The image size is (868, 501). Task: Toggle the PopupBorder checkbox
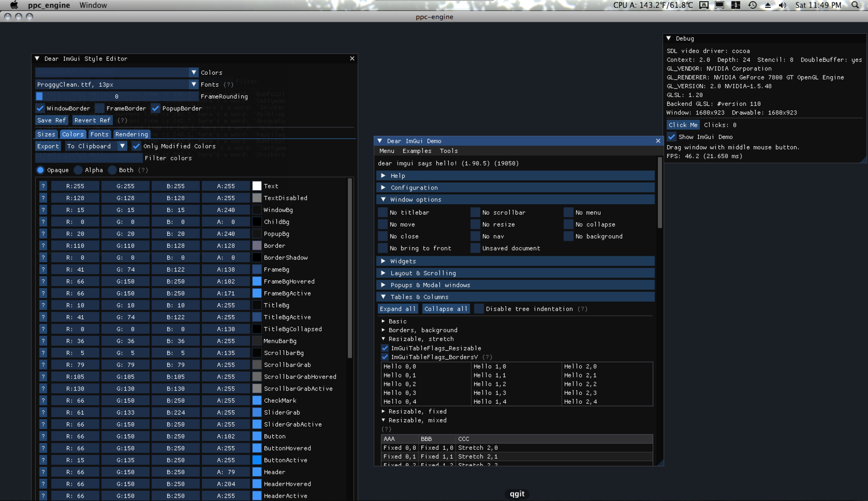click(x=156, y=108)
